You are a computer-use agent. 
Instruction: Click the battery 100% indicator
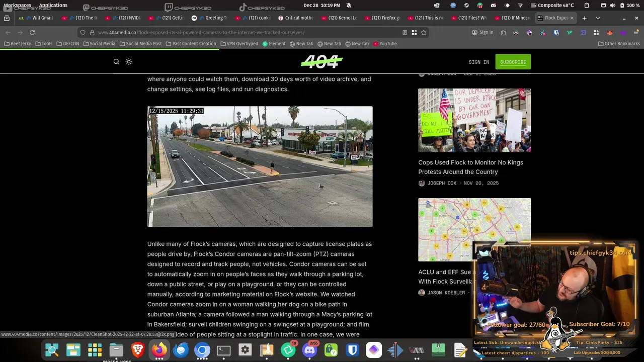click(x=630, y=5)
